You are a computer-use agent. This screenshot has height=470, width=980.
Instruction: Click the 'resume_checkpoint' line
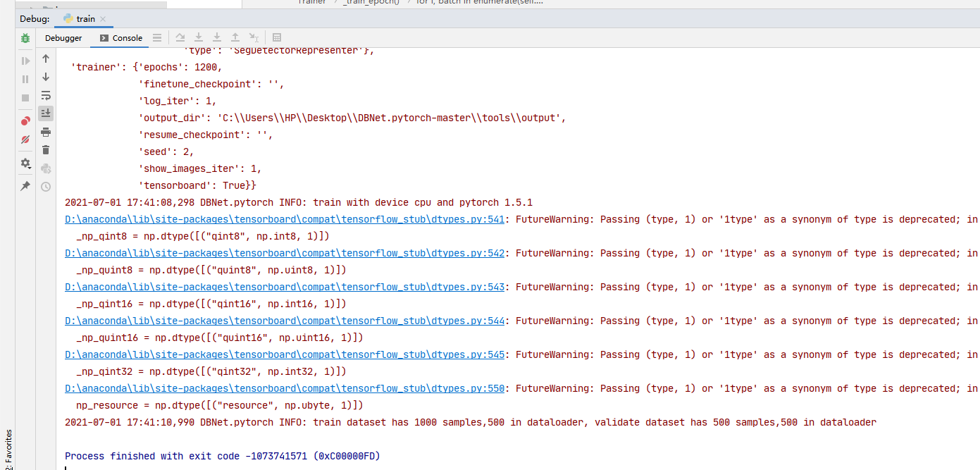coord(206,135)
